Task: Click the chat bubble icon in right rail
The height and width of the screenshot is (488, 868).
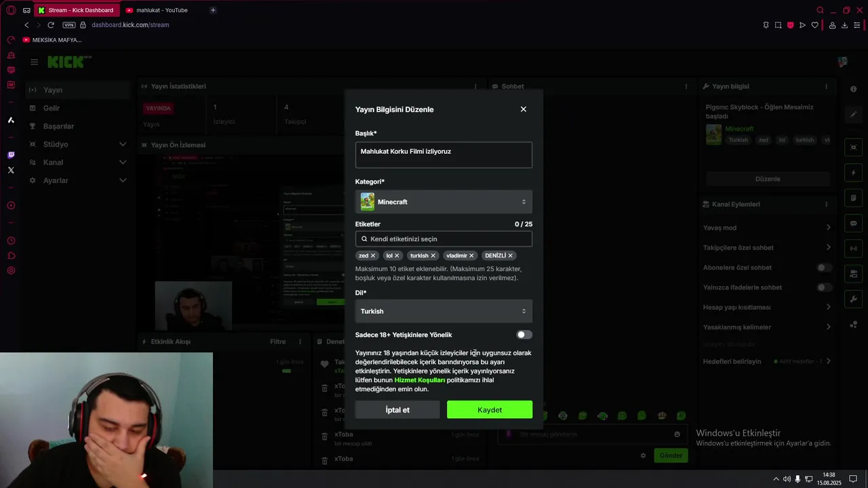Action: [853, 223]
